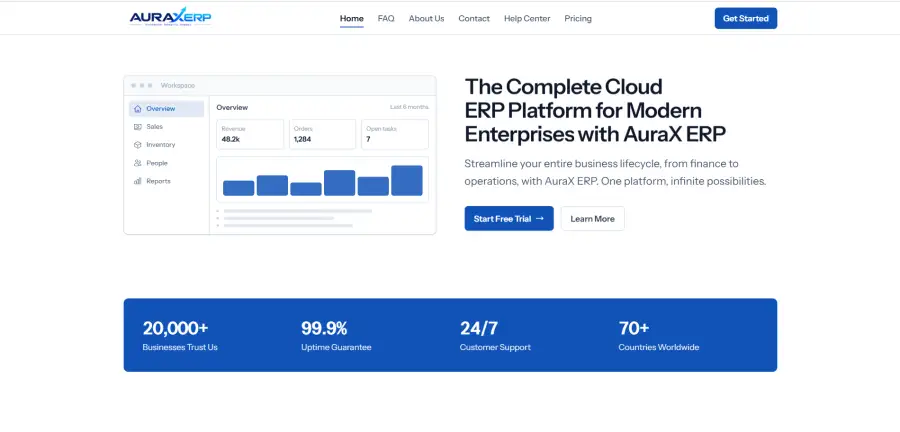900x432 pixels.
Task: Click Start Free Trial button
Action: click(x=509, y=219)
